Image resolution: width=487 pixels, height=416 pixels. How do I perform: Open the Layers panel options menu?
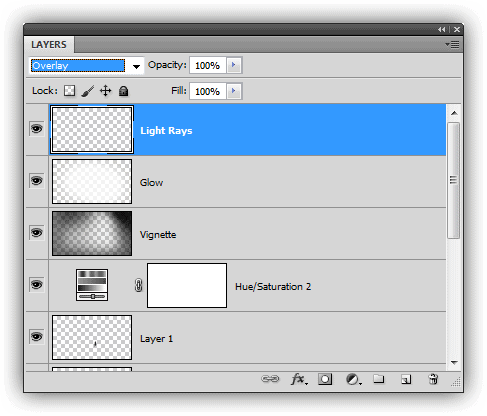[x=452, y=44]
